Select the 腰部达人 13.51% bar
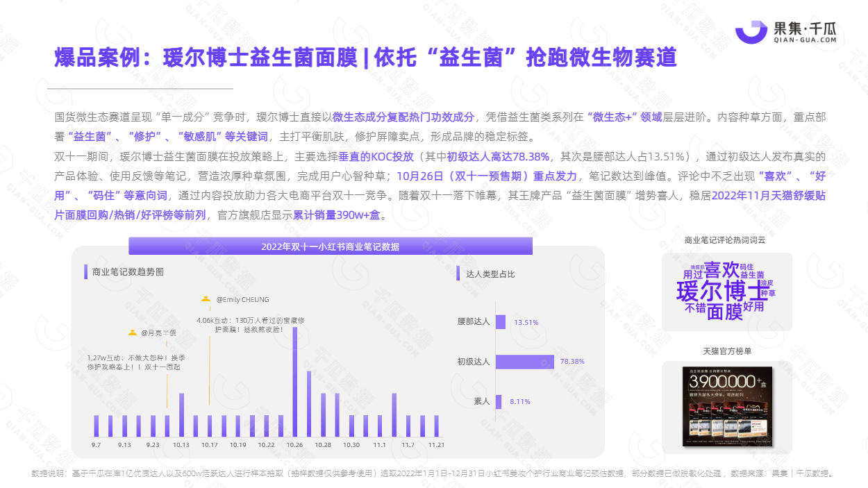The image size is (868, 488). 501,322
